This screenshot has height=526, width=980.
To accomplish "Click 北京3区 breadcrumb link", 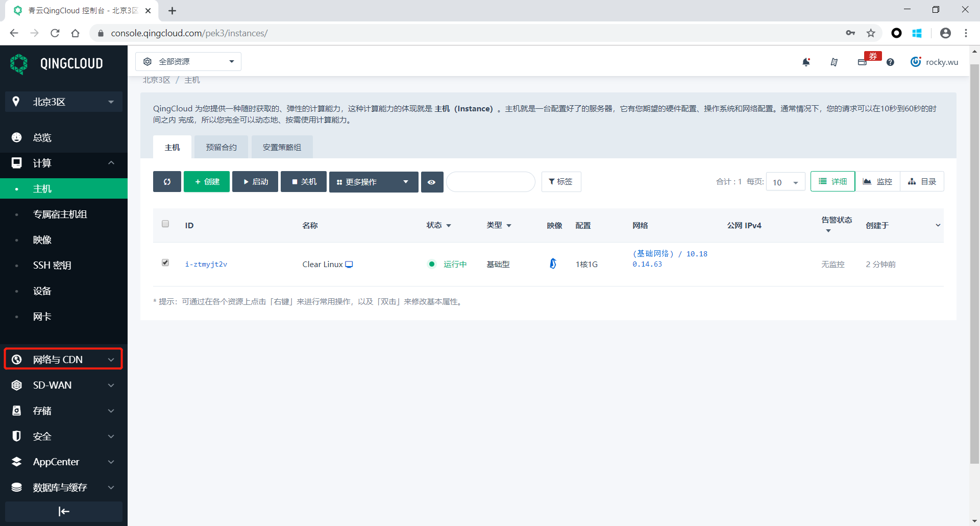I will (156, 80).
